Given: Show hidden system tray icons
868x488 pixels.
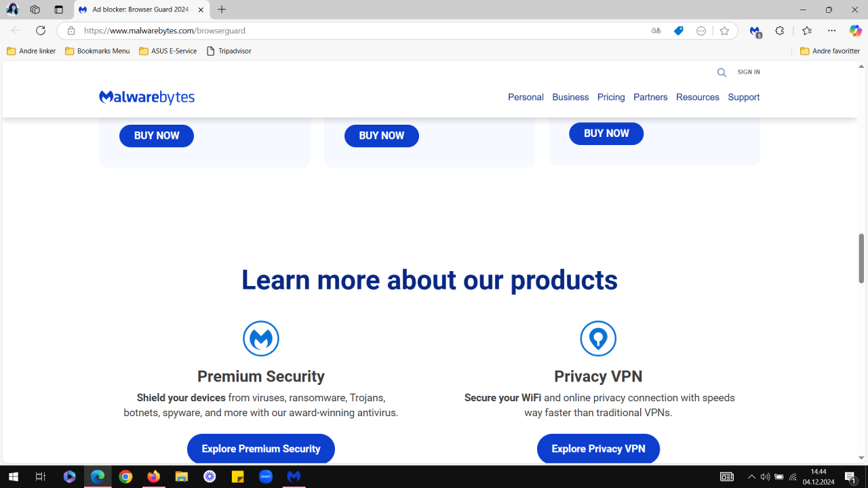Looking at the screenshot, I should (x=751, y=476).
